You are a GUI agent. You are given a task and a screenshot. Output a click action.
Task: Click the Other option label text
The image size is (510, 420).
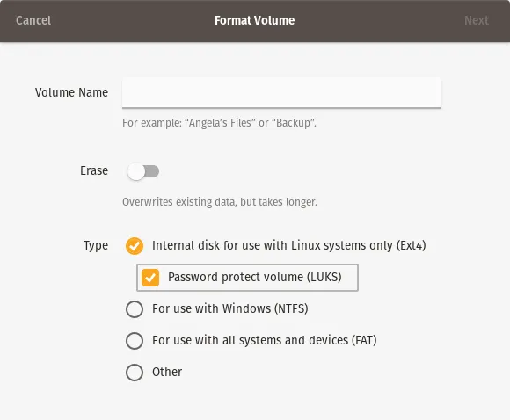pos(167,372)
